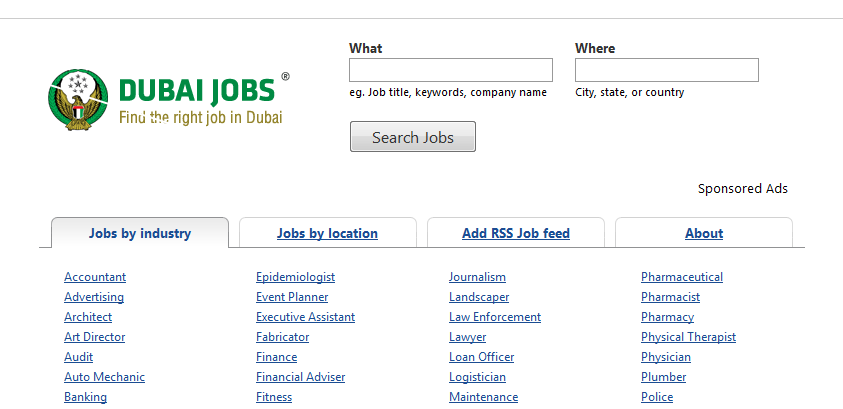Open the Art Director jobs link
This screenshot has width=843, height=409.
pos(95,337)
